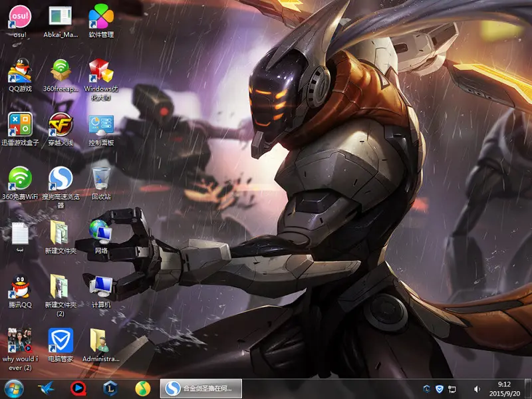Launch 360免费WiFi shortcut

pos(20,184)
